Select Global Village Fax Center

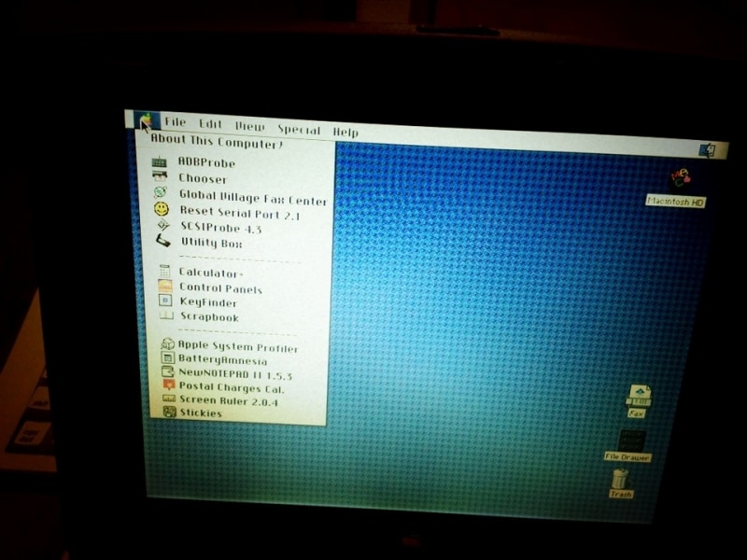tap(253, 200)
